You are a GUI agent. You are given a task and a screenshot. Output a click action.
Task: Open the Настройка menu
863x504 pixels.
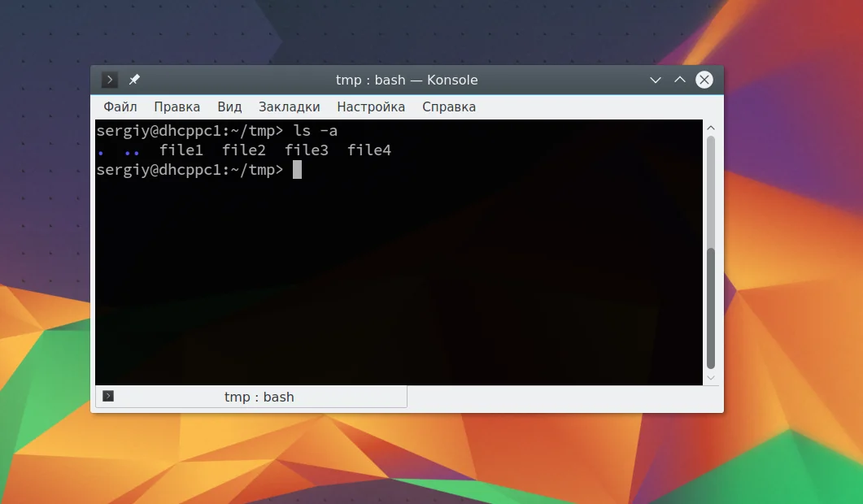[x=371, y=106]
